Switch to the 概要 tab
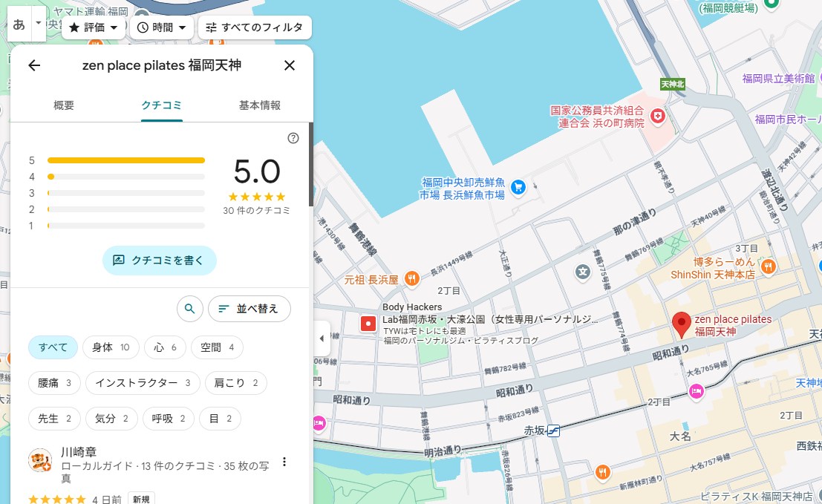The image size is (822, 504). click(x=64, y=105)
